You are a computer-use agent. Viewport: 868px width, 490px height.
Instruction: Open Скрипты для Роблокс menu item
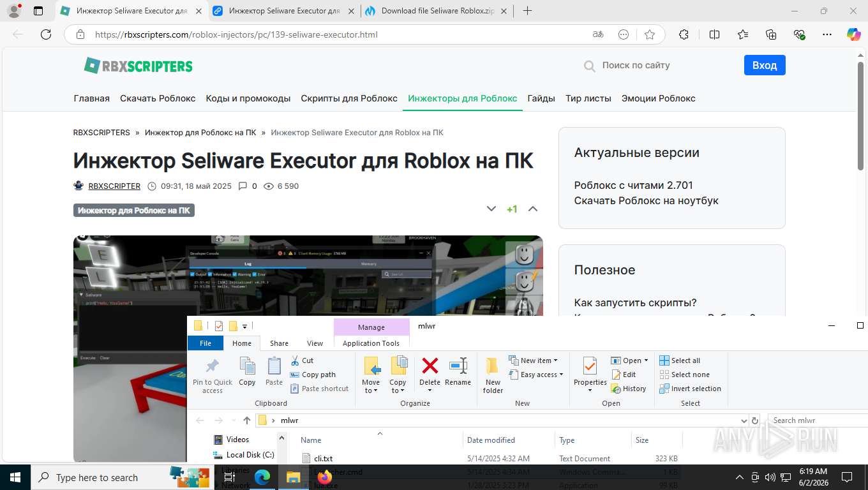pos(349,98)
